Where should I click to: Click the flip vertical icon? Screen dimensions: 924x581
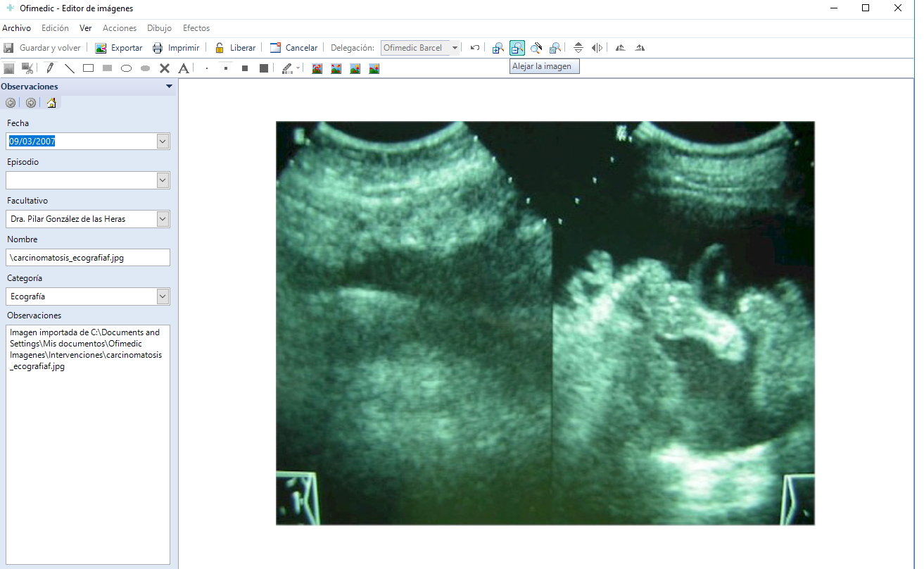(x=578, y=48)
